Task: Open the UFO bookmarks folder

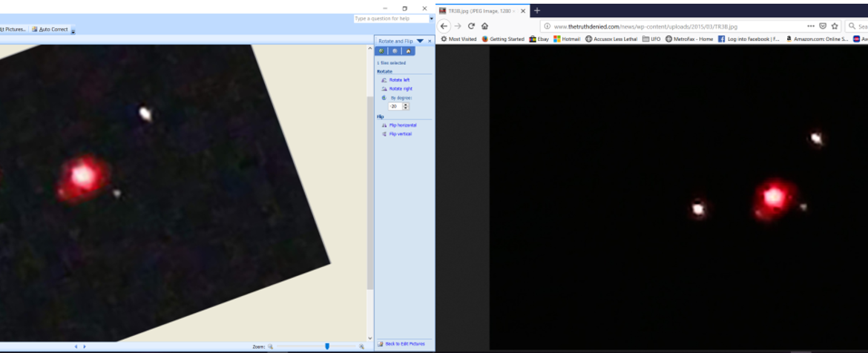Action: point(651,39)
